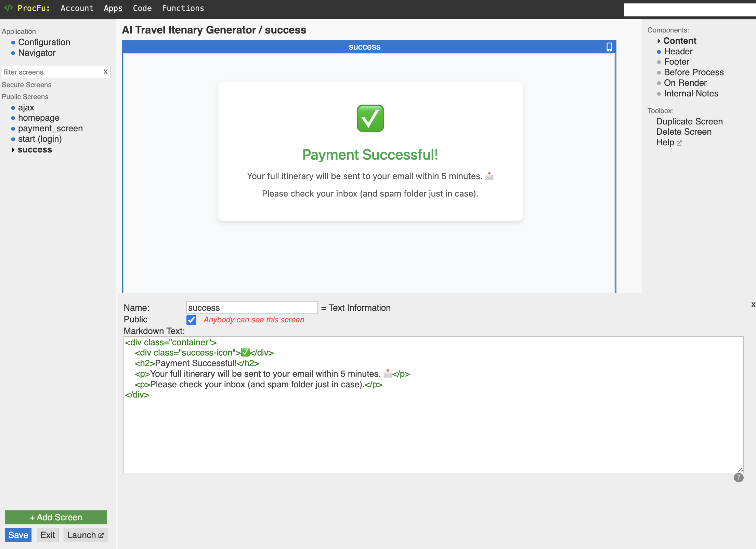Image resolution: width=756 pixels, height=549 pixels.
Task: Click the ProcFu code logo icon
Action: tap(9, 8)
